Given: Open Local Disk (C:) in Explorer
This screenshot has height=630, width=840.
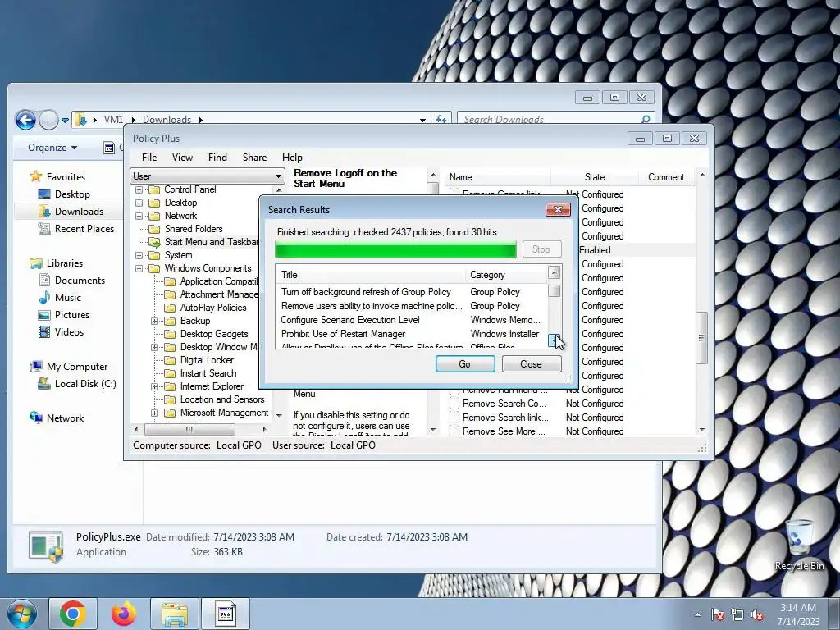Looking at the screenshot, I should (x=76, y=384).
